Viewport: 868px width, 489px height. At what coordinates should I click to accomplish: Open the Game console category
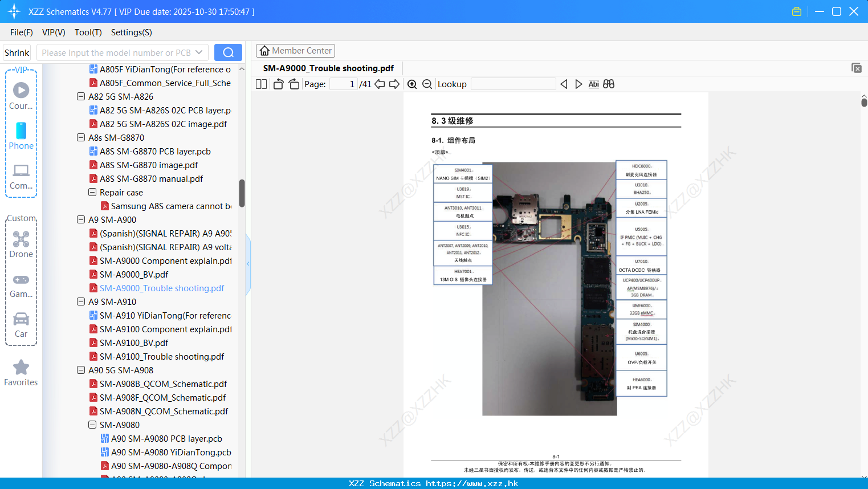pyautogui.click(x=21, y=285)
